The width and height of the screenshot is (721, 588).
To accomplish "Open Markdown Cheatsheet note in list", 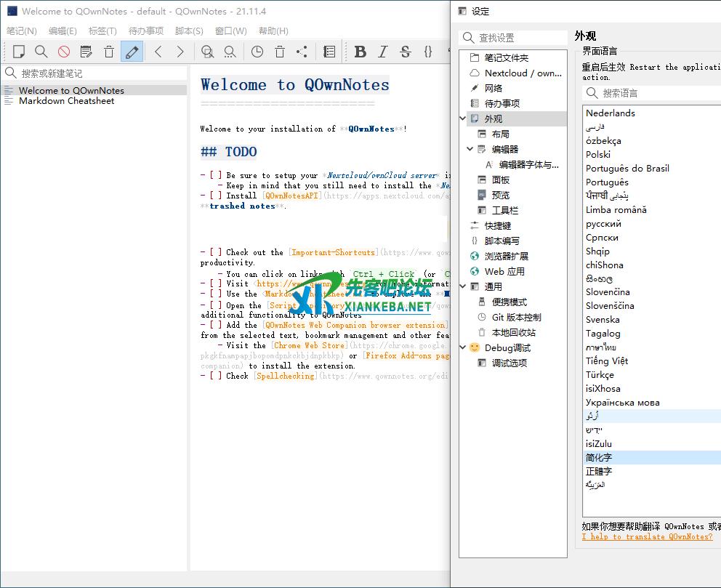I will [66, 101].
